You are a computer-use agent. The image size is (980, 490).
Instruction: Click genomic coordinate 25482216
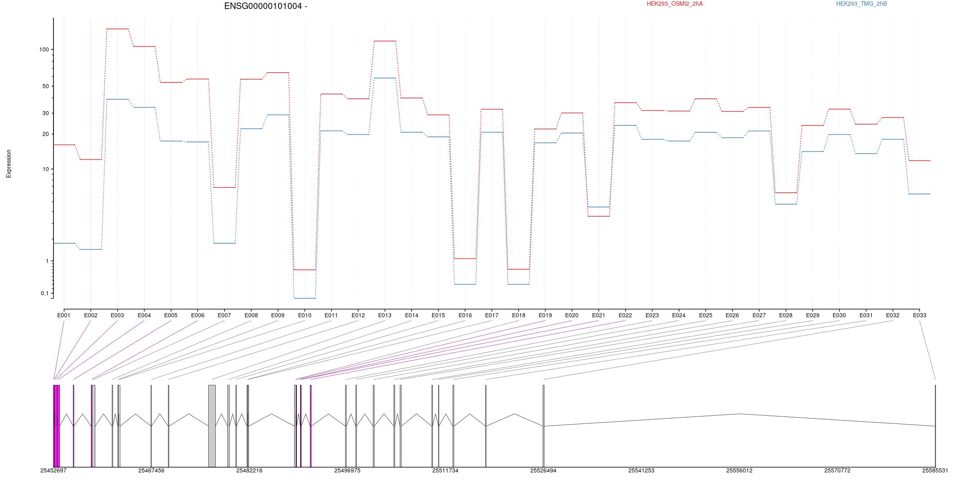[x=249, y=470]
